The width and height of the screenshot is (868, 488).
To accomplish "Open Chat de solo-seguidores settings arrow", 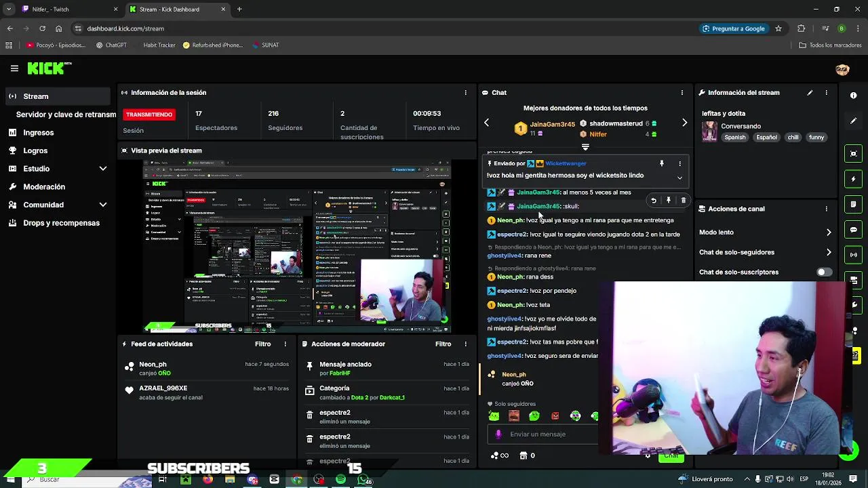I will pyautogui.click(x=829, y=252).
